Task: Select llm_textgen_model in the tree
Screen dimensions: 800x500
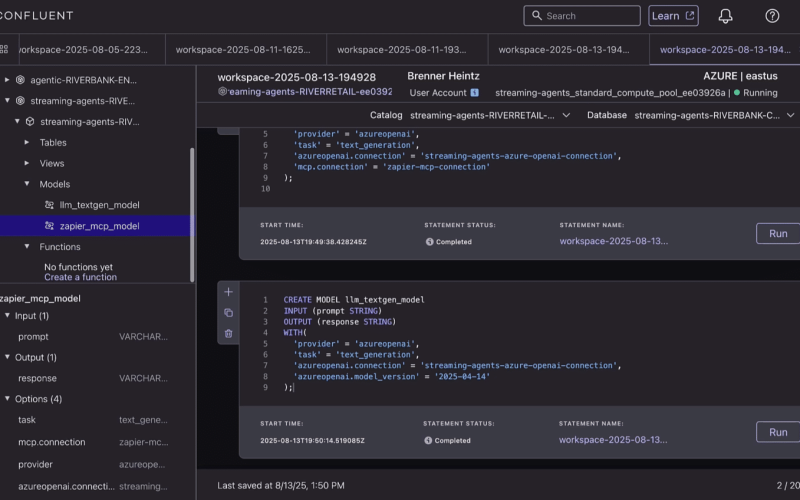Action: point(99,205)
